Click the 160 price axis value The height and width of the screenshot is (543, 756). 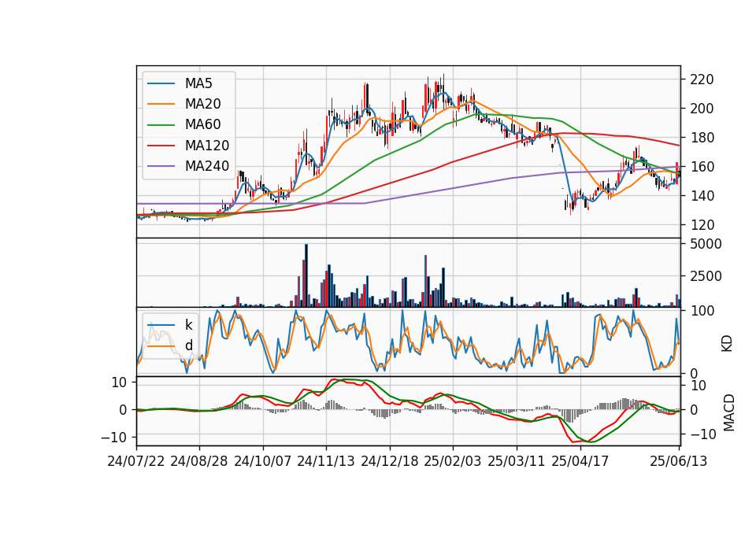[702, 167]
